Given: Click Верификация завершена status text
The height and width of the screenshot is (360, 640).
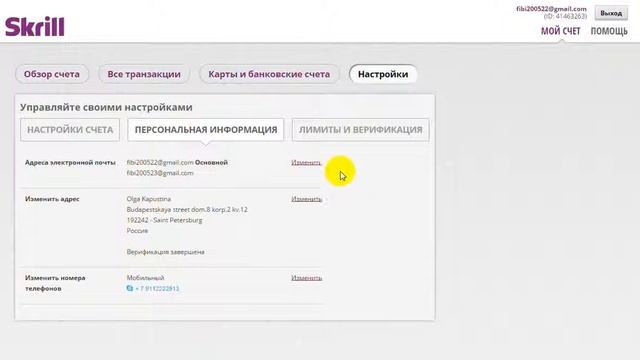Looking at the screenshot, I should [165, 252].
